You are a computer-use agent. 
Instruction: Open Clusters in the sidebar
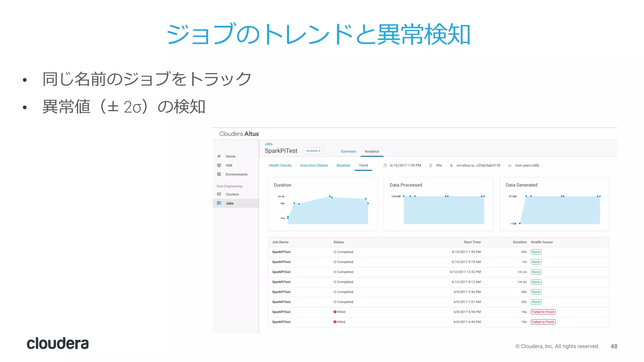tap(232, 194)
